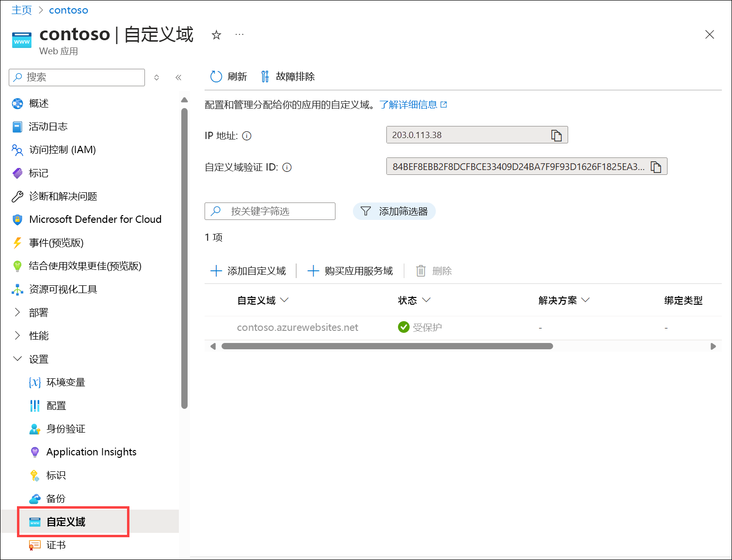The width and height of the screenshot is (732, 560).
Task: Click the sidebar vertical scrollbar thumb
Action: click(x=184, y=258)
